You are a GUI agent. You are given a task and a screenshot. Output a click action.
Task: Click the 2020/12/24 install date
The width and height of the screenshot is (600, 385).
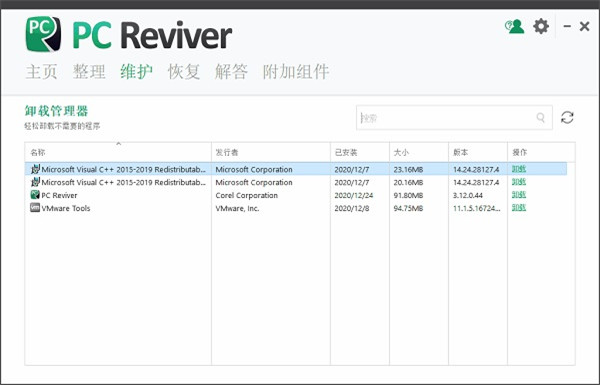pos(354,195)
